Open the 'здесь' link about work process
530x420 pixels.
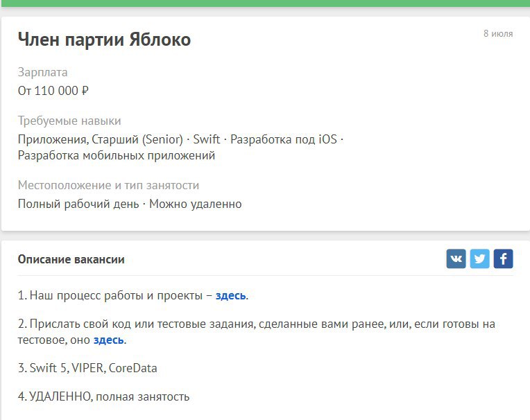click(231, 295)
